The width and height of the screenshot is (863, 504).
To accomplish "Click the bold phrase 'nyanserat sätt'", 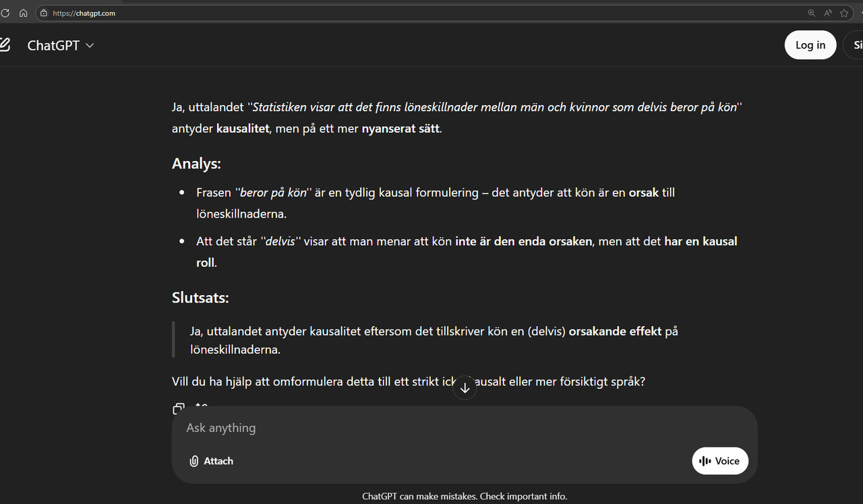I will [400, 128].
